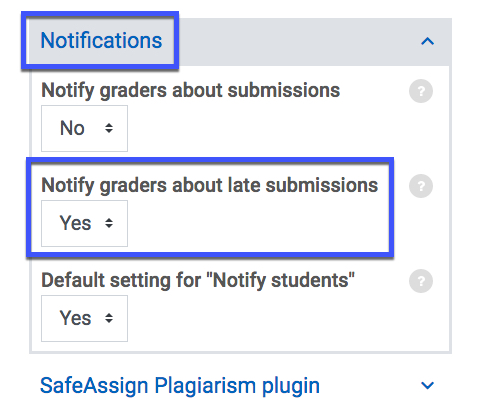The height and width of the screenshot is (411, 486).
Task: Click the gray Notifications header bar
Action: (240, 42)
